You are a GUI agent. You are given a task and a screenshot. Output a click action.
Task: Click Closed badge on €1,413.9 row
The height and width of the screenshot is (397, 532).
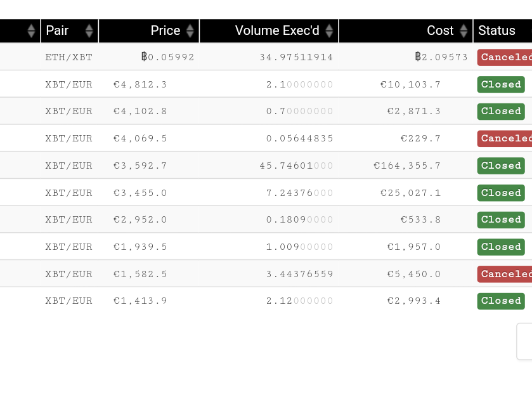501,301
